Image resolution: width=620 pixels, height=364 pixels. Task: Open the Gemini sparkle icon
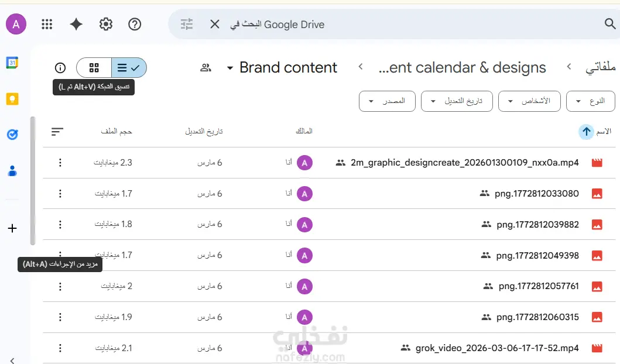pos(76,24)
